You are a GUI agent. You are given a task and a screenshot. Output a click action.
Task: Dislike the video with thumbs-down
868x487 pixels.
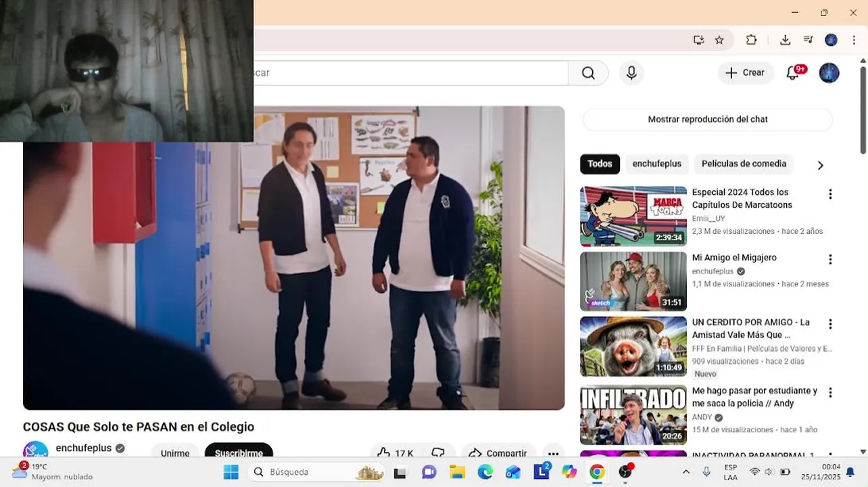click(438, 453)
